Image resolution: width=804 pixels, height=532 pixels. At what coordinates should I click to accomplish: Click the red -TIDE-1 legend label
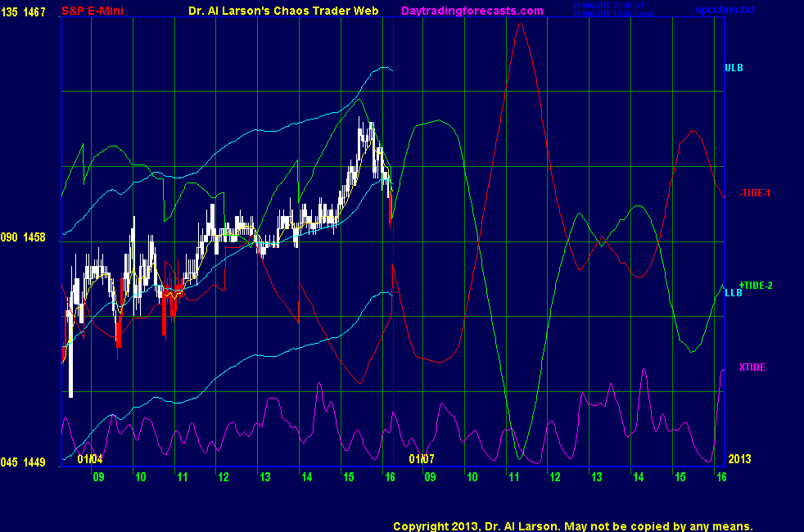(754, 193)
